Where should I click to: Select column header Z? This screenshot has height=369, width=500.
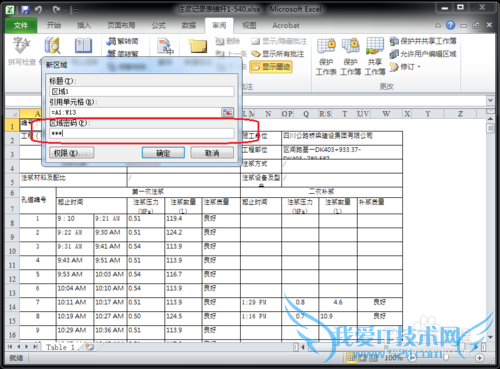coord(460,114)
